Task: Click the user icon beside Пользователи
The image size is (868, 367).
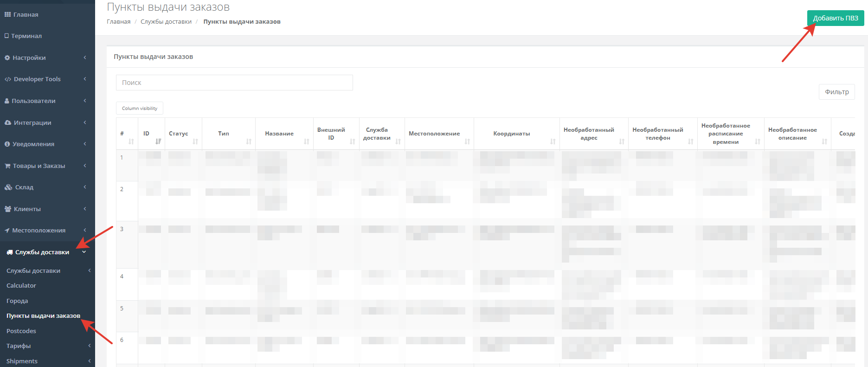Action: tap(7, 101)
